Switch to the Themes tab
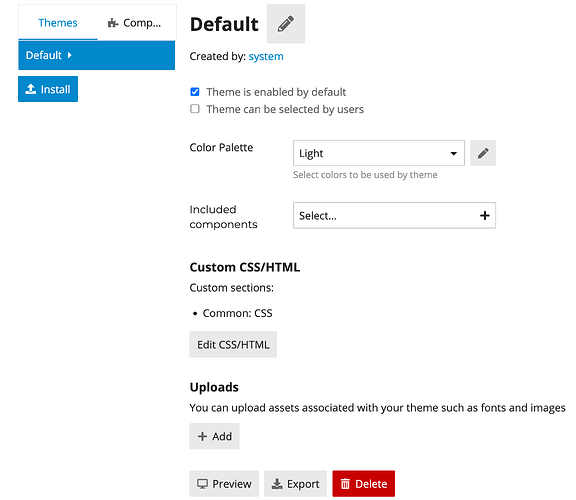The image size is (576, 500). coord(58,23)
